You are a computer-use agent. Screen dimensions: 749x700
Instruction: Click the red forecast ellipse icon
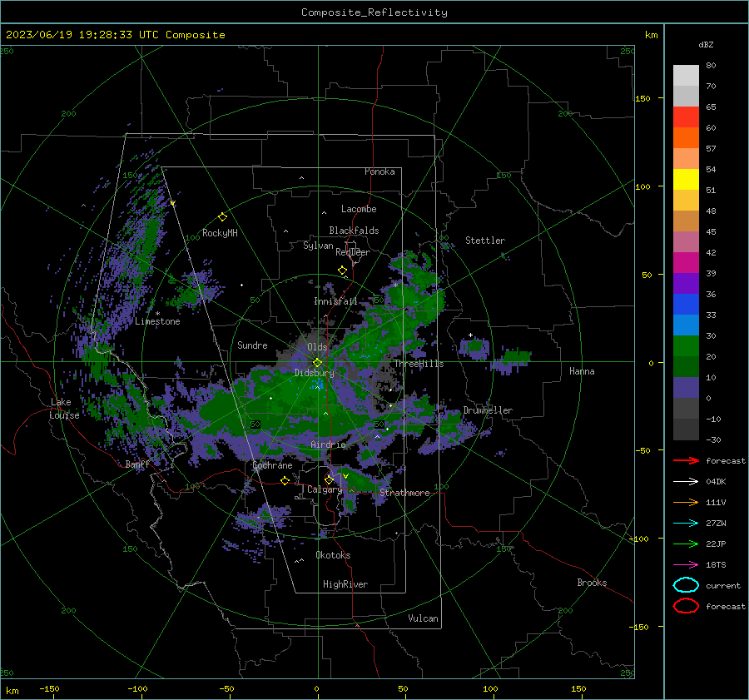pyautogui.click(x=686, y=606)
